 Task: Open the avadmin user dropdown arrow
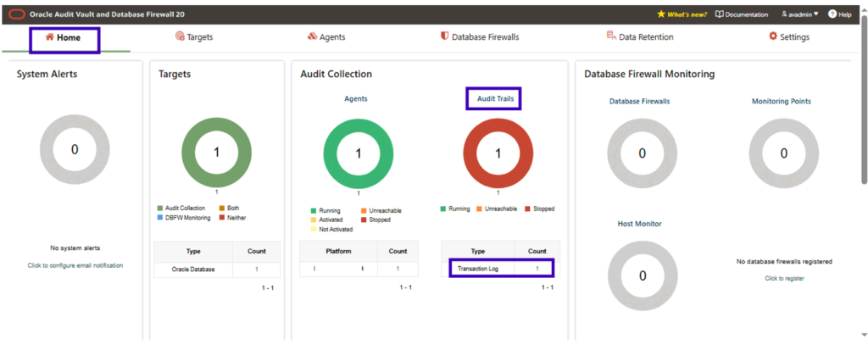(x=816, y=14)
